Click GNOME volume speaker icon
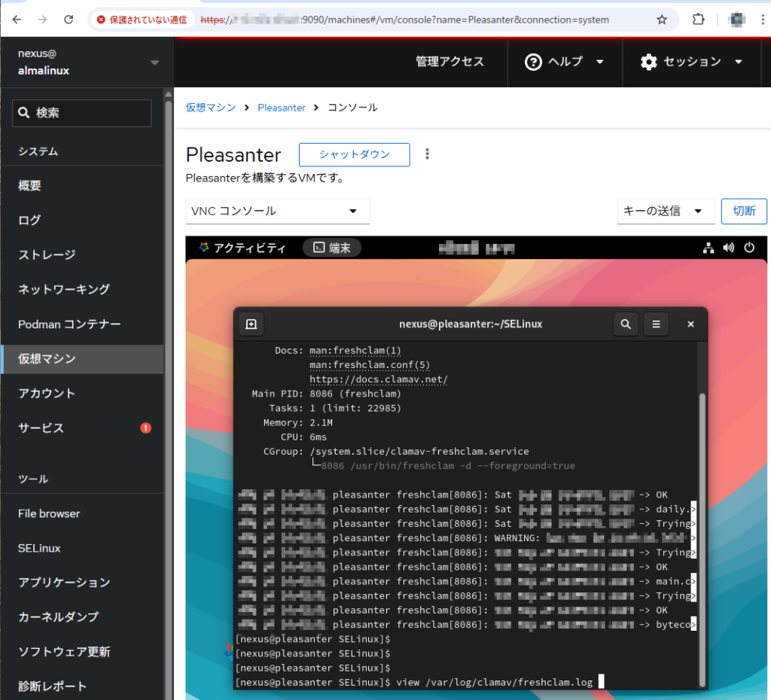Screen dimensions: 771x700 pos(728,248)
